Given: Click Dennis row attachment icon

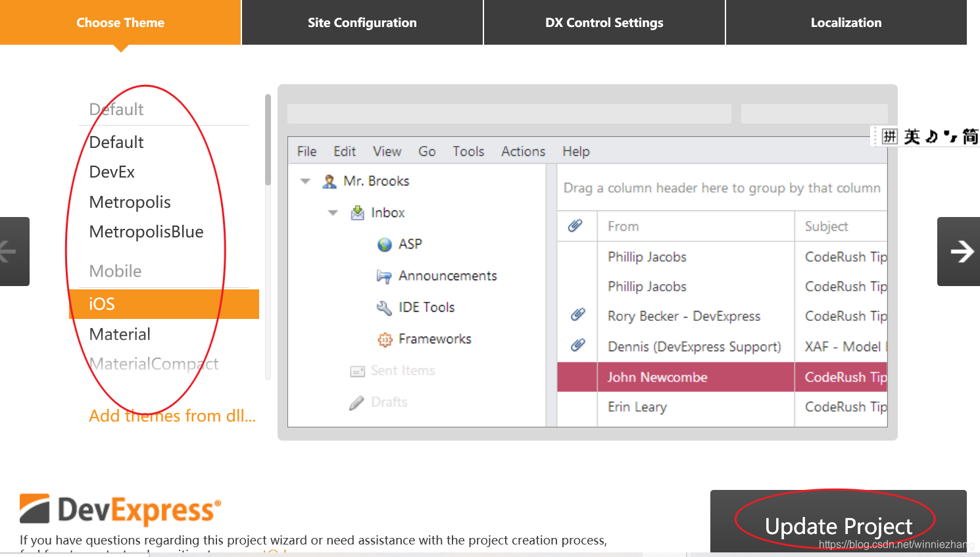Looking at the screenshot, I should (x=577, y=345).
